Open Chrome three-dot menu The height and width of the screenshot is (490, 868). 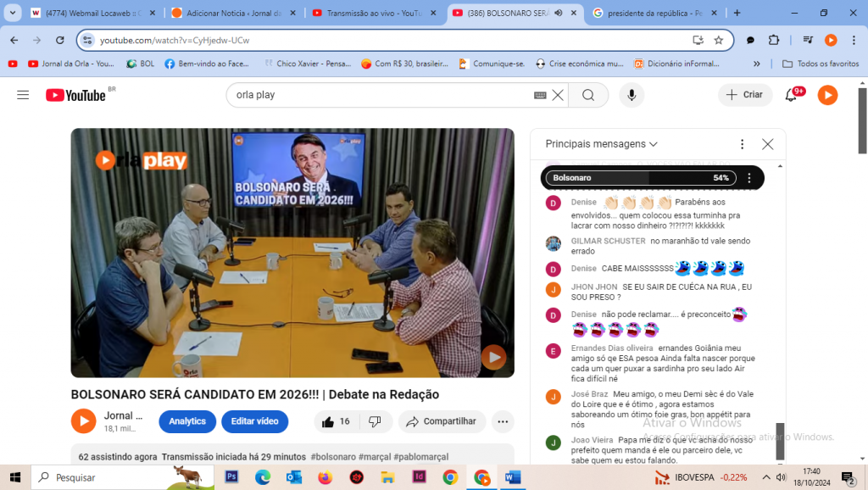pyautogui.click(x=854, y=41)
